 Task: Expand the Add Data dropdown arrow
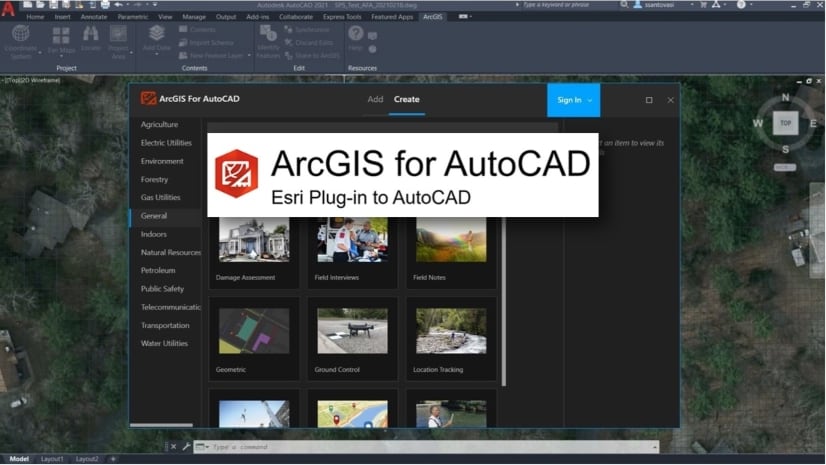156,54
